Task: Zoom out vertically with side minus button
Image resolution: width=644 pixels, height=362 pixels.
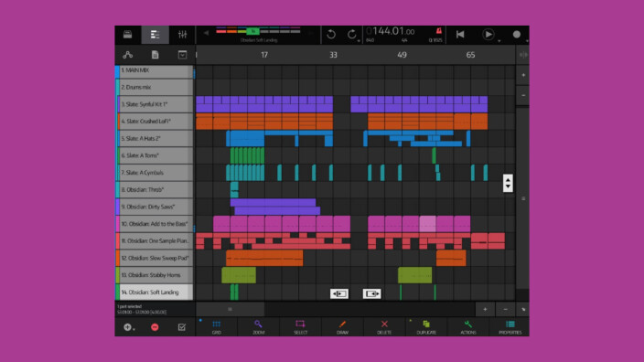Action: coord(523,95)
